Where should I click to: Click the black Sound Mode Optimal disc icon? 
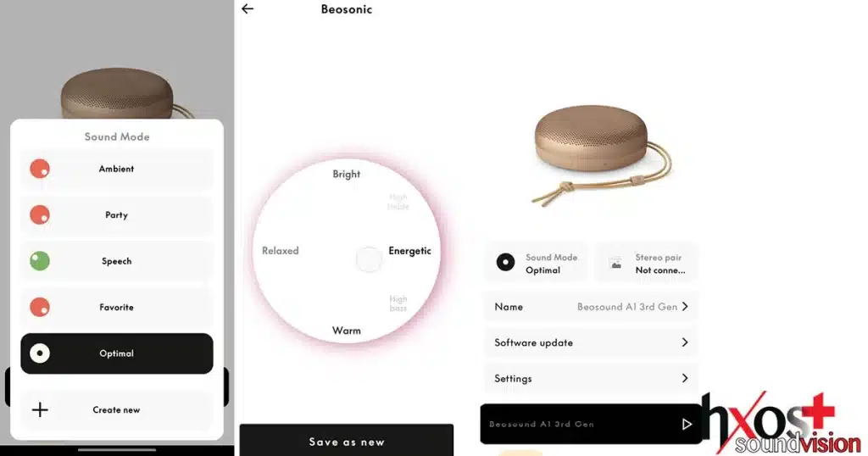click(505, 262)
